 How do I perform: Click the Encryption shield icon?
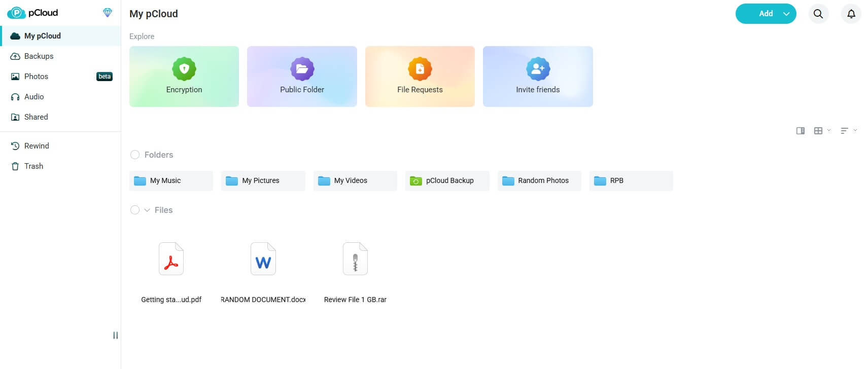(x=184, y=69)
